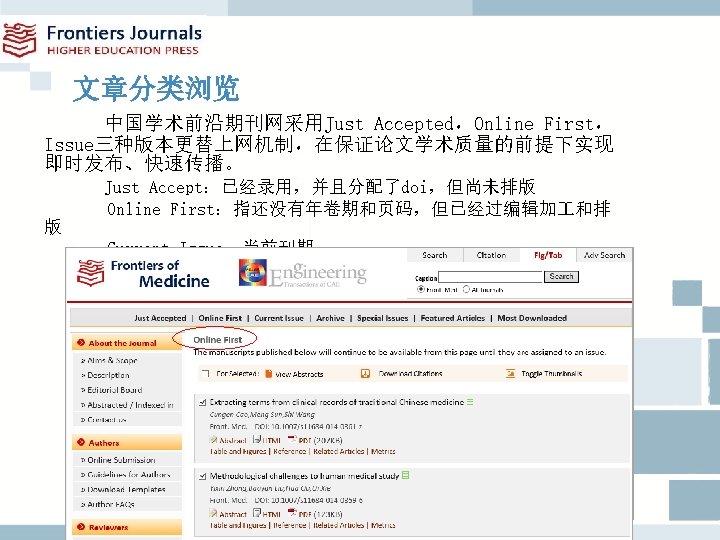Click HTML icon of Methodological challenges article
Viewport: 720px width, 540px height.
[257, 512]
